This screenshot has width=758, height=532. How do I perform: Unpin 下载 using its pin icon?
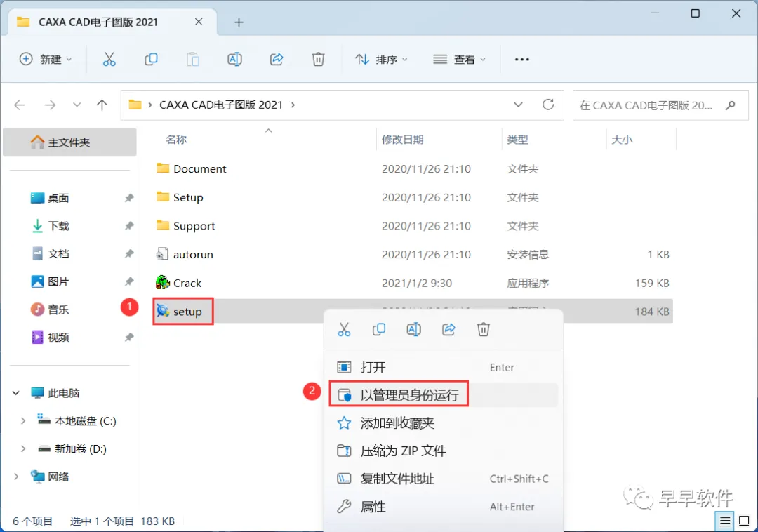pyautogui.click(x=129, y=226)
